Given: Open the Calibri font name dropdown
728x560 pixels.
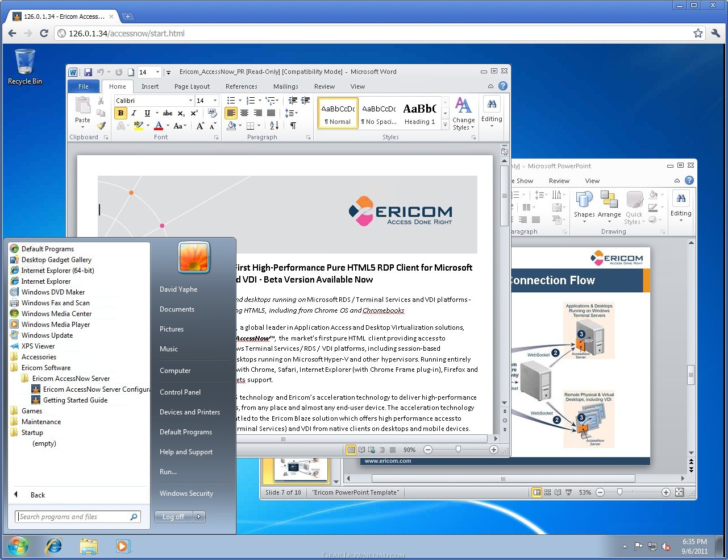Looking at the screenshot, I should [x=191, y=101].
